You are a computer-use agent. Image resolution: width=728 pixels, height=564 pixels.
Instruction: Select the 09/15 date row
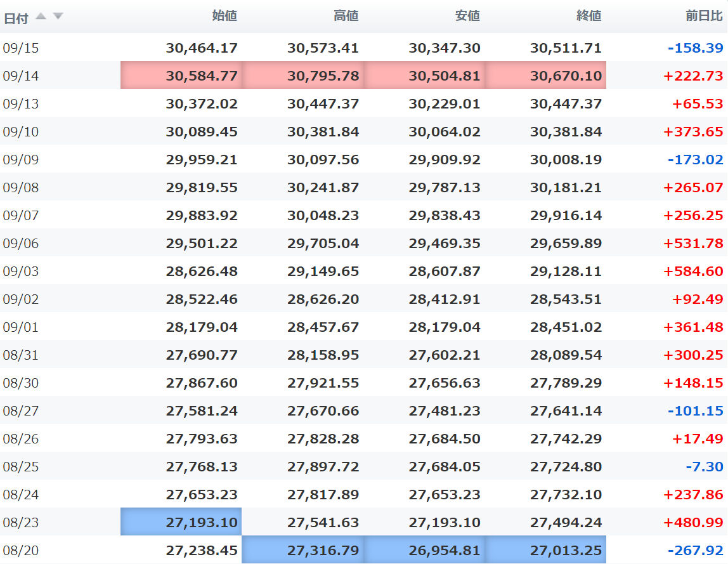364,48
